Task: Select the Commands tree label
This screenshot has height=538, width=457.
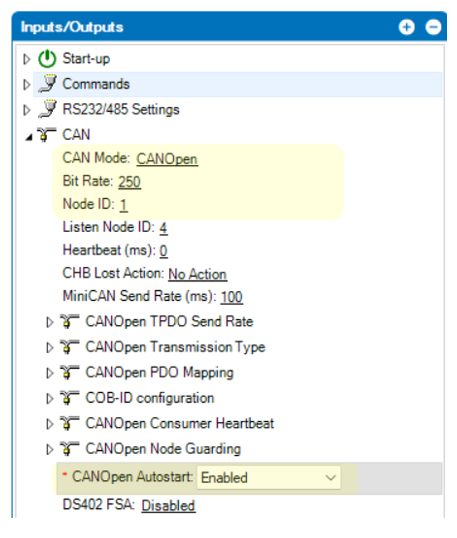Action: pos(96,84)
